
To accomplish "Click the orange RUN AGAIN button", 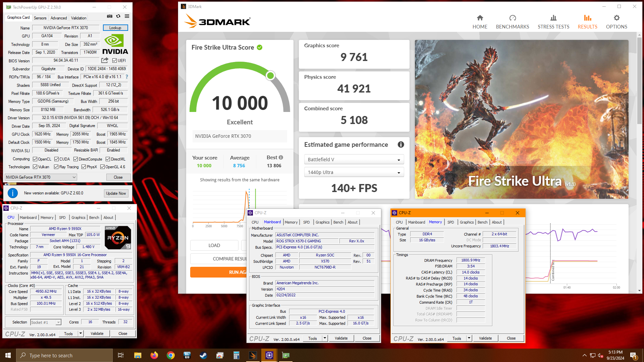I will (x=219, y=272).
